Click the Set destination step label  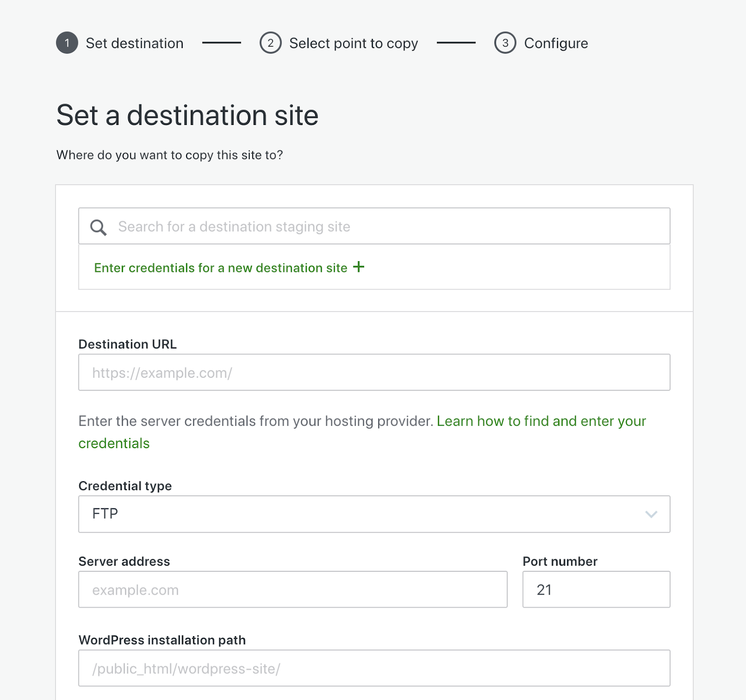tap(134, 43)
